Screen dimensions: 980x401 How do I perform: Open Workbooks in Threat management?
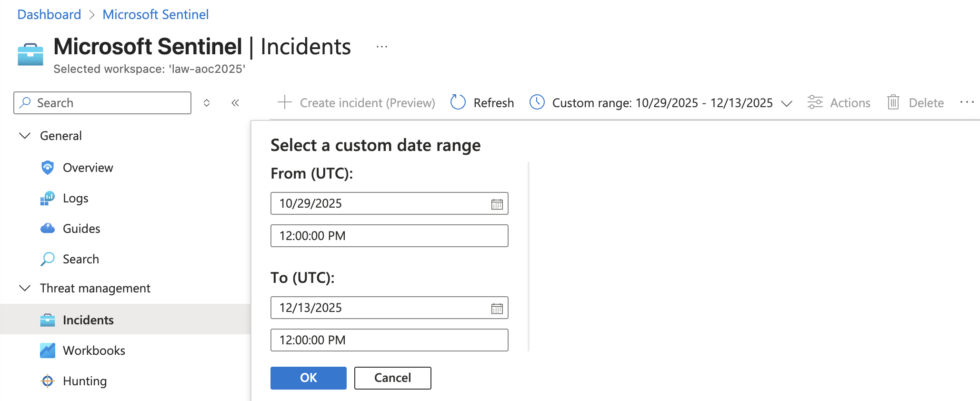[x=94, y=351]
